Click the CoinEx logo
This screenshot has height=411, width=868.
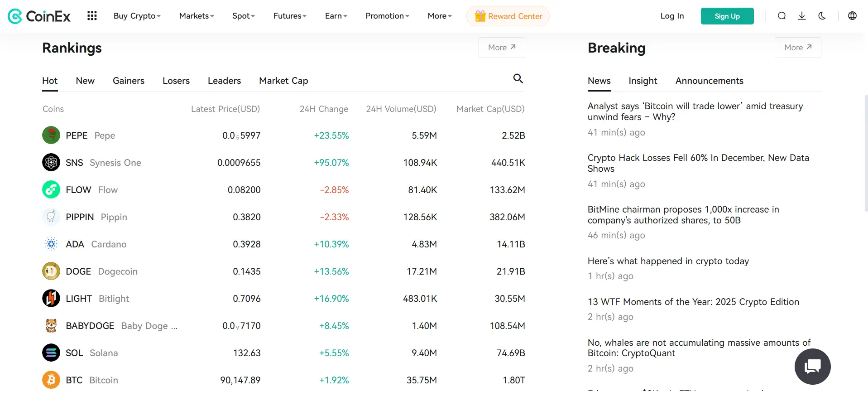[x=39, y=16]
